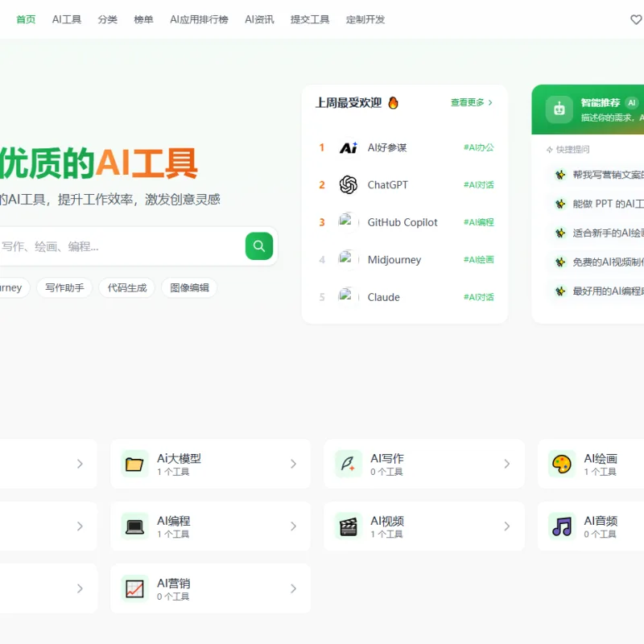Click the green search magnifier button
The height and width of the screenshot is (644, 644).
[x=258, y=246]
